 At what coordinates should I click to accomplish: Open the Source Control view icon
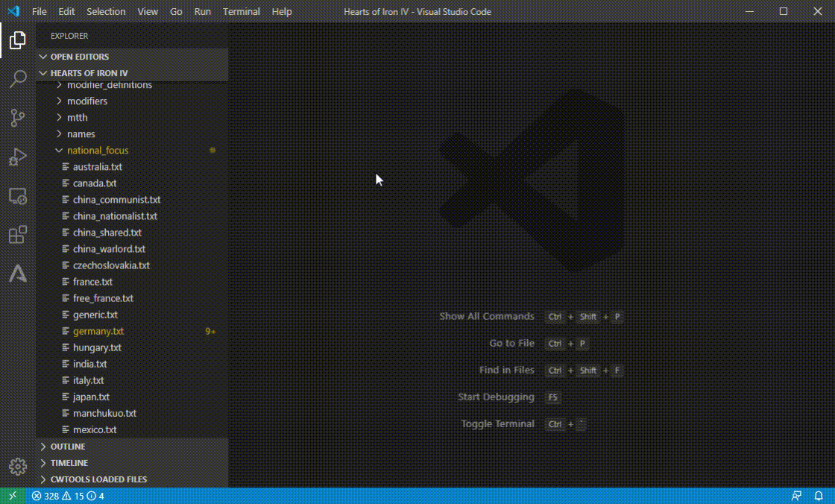click(18, 118)
